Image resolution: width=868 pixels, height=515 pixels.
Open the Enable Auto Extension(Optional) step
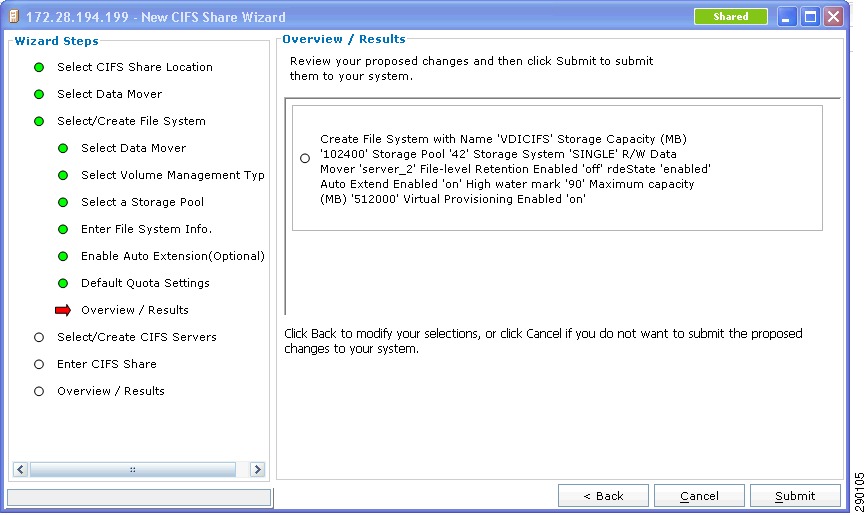pos(173,256)
